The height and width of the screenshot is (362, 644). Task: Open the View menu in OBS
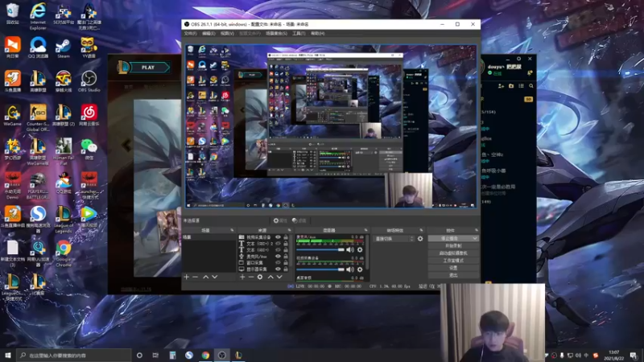(x=227, y=33)
